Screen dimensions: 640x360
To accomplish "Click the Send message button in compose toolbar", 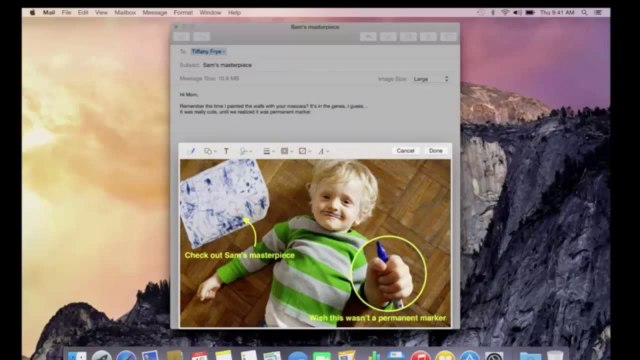I will coord(182,37).
